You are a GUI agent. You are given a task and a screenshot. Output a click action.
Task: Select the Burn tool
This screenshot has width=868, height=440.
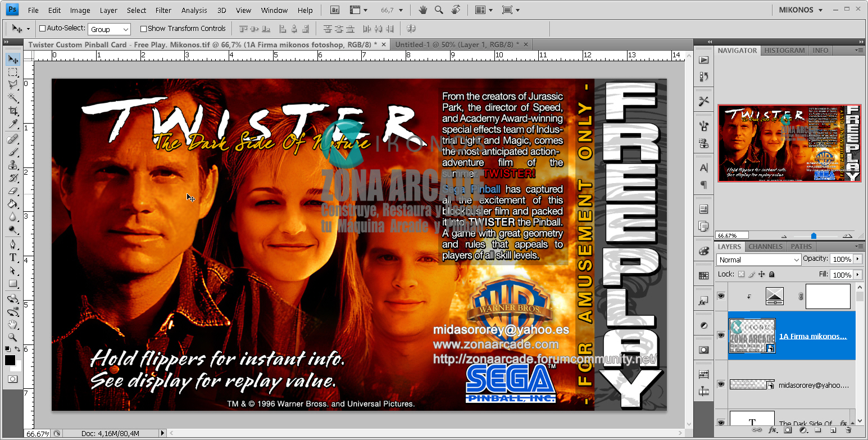[x=13, y=230]
